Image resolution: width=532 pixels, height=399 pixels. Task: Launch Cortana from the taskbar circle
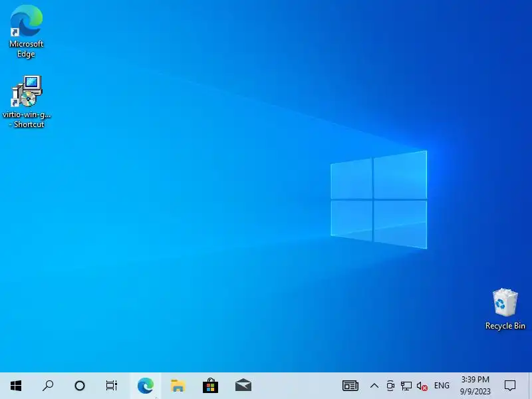click(80, 386)
